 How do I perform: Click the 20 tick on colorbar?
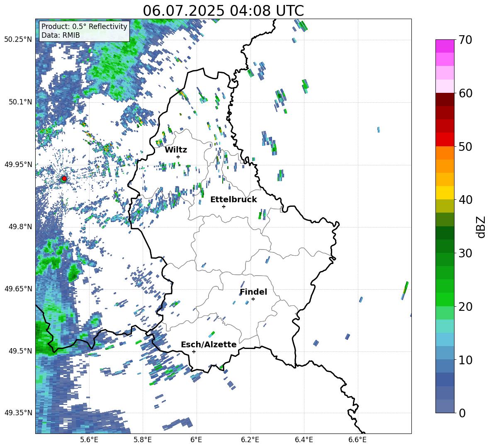(x=465, y=307)
